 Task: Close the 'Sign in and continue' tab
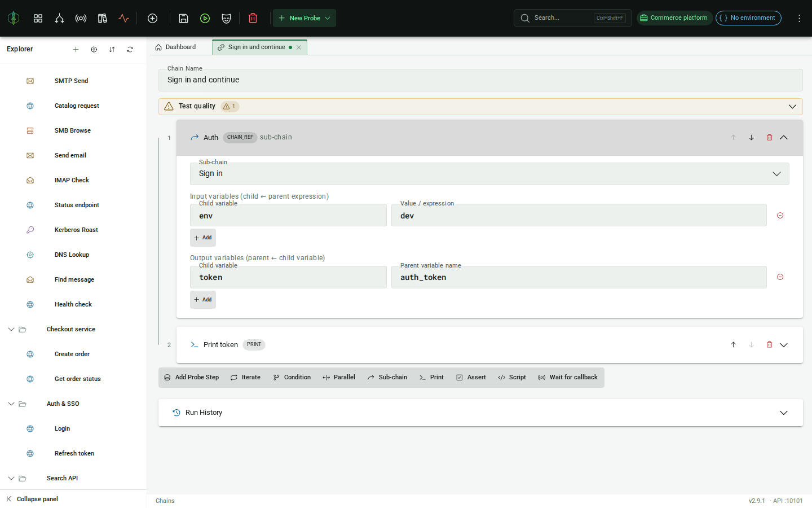coord(299,47)
